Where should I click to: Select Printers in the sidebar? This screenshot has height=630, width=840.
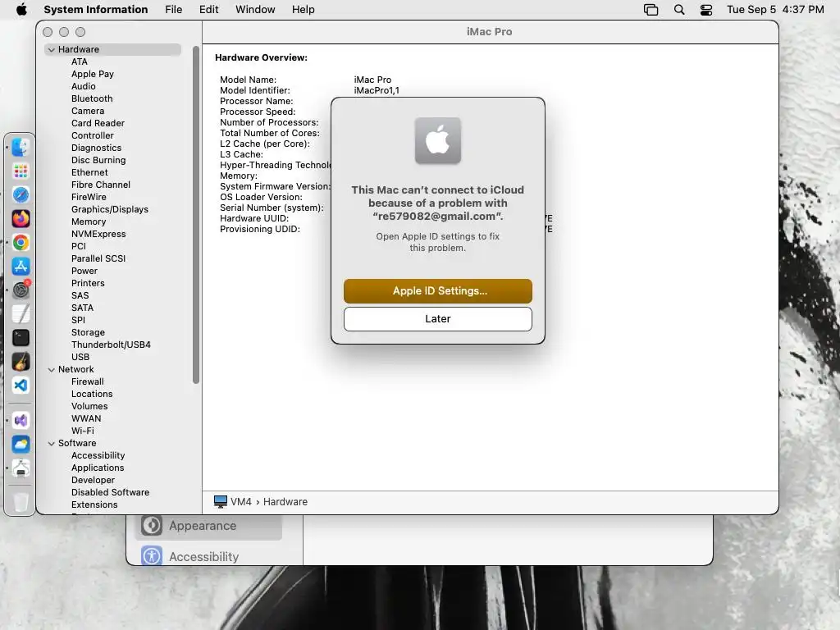pos(88,283)
